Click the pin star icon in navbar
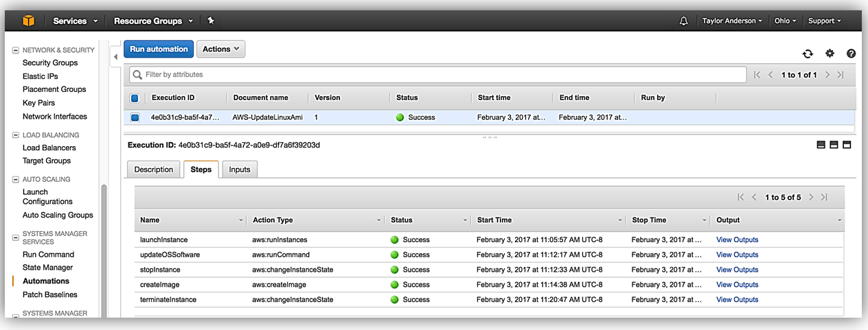The height and width of the screenshot is (330, 868). coord(211,21)
